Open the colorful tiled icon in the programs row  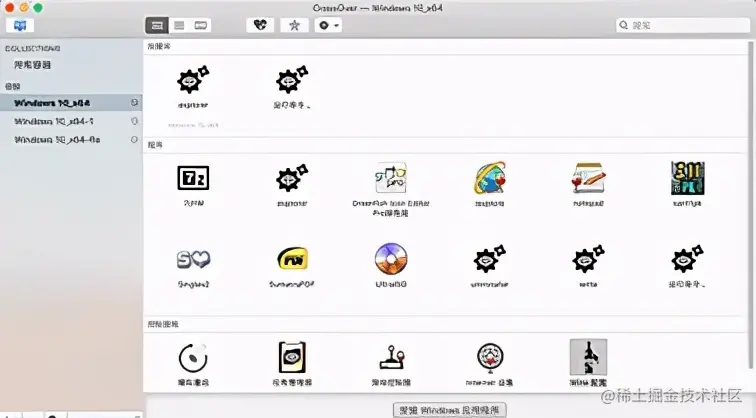[687, 178]
